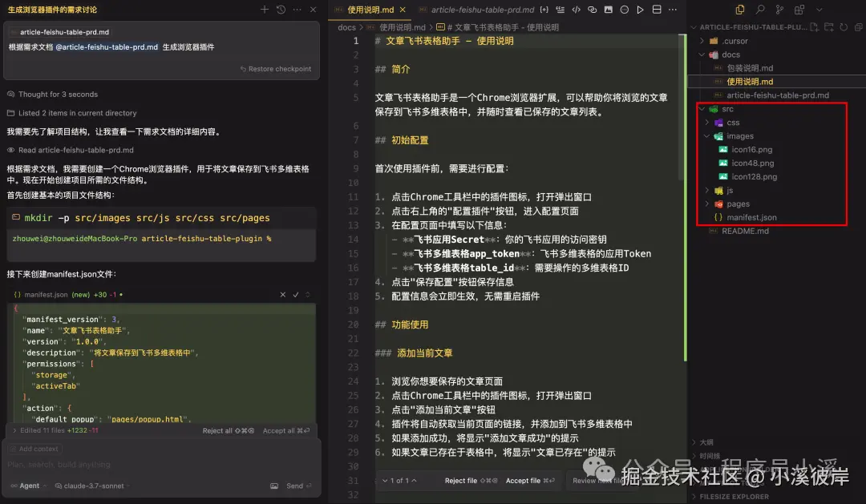Click the new chat plus icon
Screen dimensions: 866x504
coord(263,9)
